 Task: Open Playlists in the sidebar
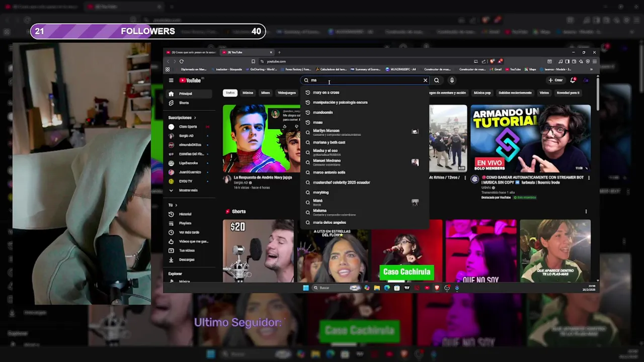point(188,223)
